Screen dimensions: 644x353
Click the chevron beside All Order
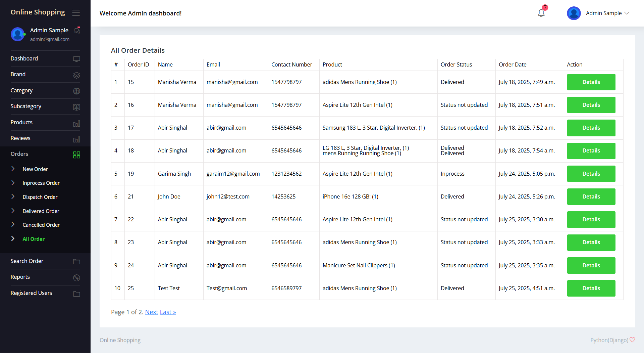pyautogui.click(x=13, y=238)
